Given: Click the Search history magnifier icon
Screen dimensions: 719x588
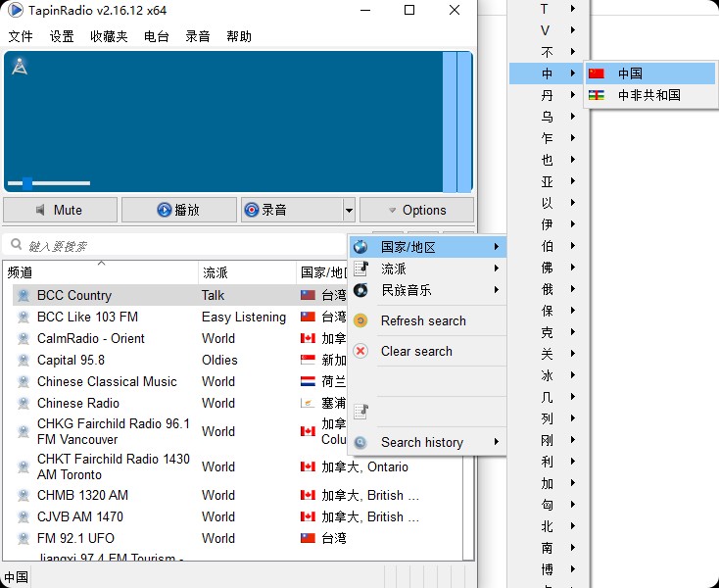Looking at the screenshot, I should 360,442.
